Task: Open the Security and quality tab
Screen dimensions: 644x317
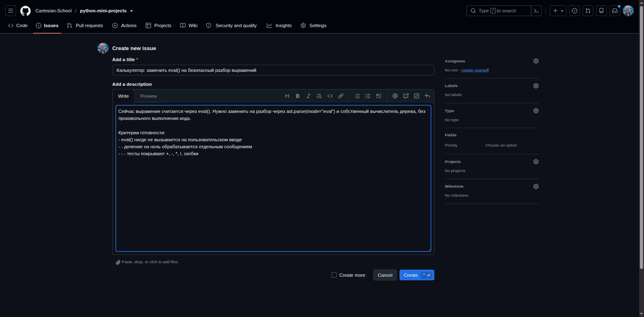Action: [232, 25]
